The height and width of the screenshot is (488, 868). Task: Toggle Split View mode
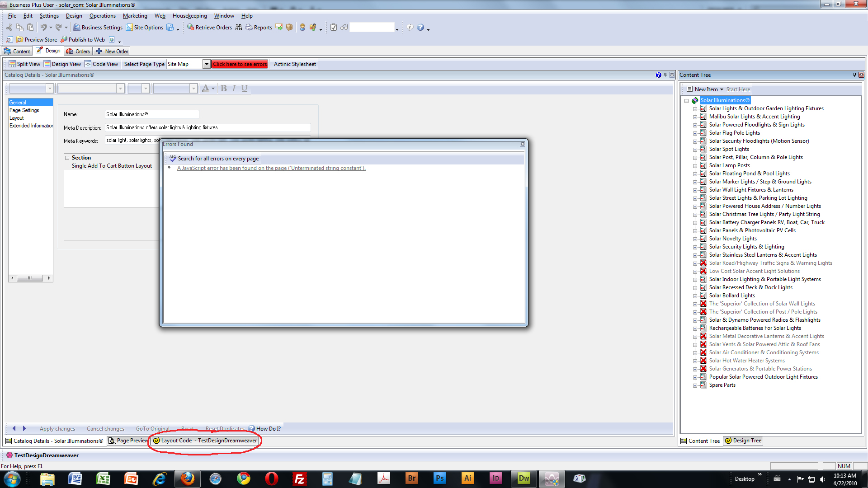[24, 64]
